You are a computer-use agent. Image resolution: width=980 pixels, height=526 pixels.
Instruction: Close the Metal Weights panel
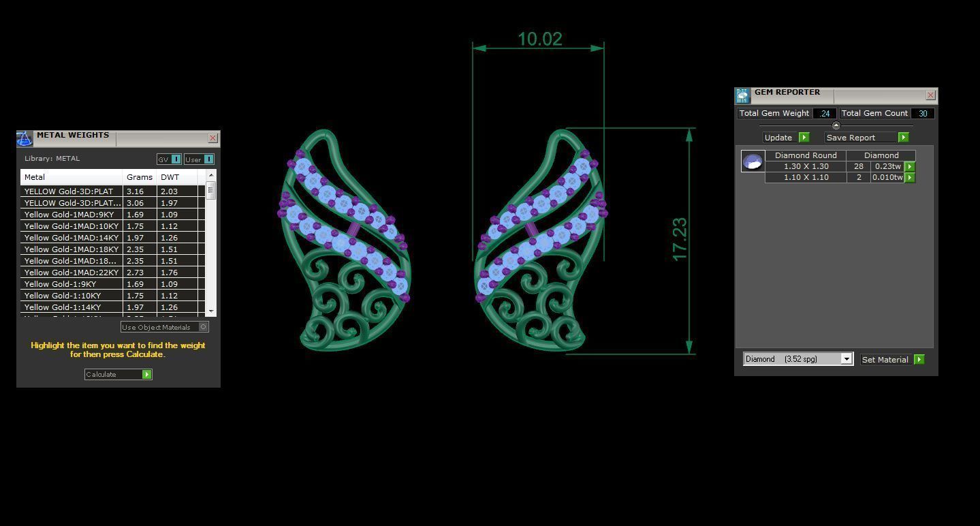coord(212,138)
